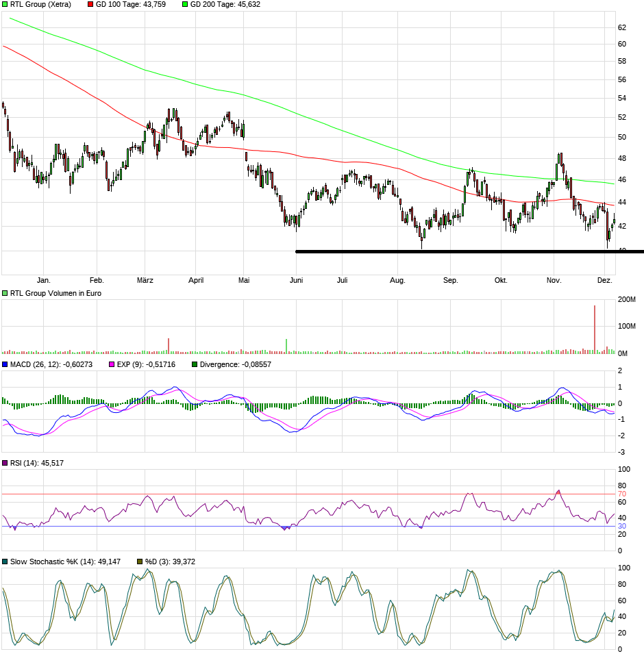Select the März label on the time axis
This screenshot has height=656, width=644.
click(145, 280)
